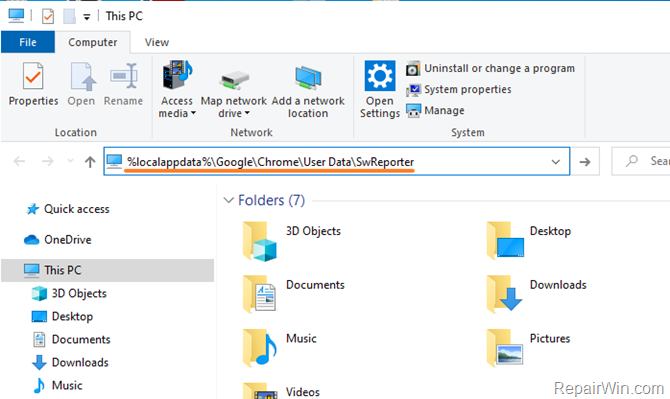
Task: Click the Manage computer icon
Action: pyautogui.click(x=413, y=111)
